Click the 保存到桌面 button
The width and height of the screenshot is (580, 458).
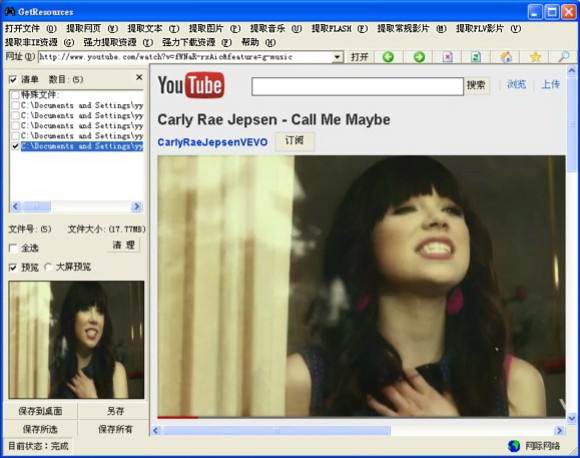pos(40,411)
